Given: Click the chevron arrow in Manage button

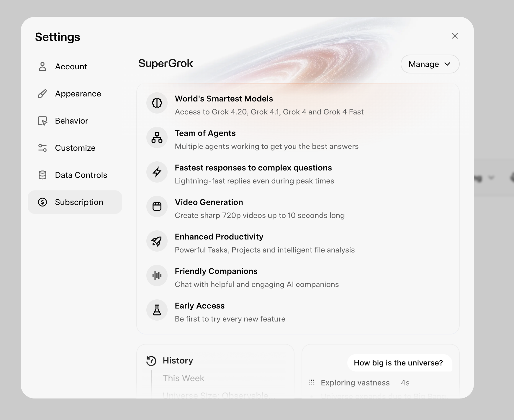Looking at the screenshot, I should [447, 64].
